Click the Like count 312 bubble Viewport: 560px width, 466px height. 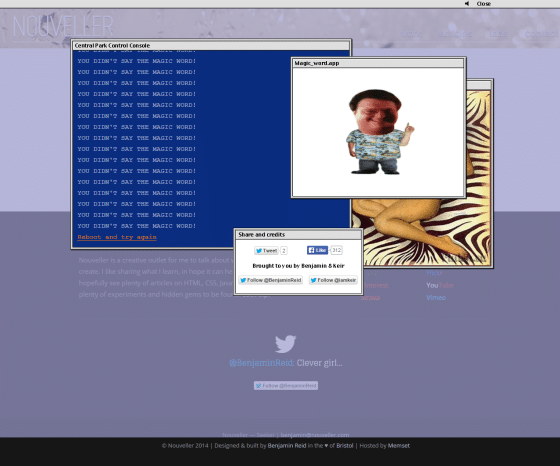[x=336, y=250]
